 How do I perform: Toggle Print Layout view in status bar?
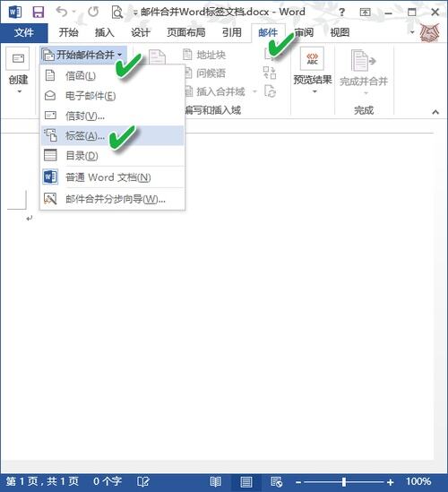pos(246,481)
